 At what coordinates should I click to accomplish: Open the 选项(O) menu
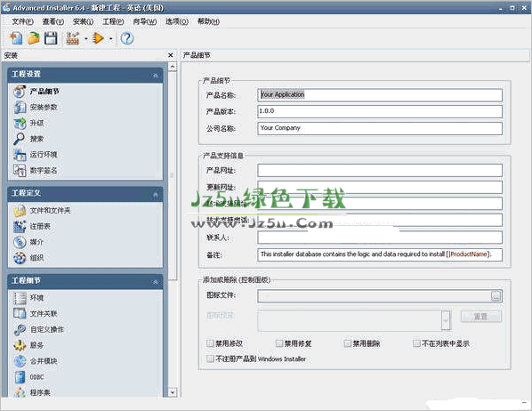177,21
